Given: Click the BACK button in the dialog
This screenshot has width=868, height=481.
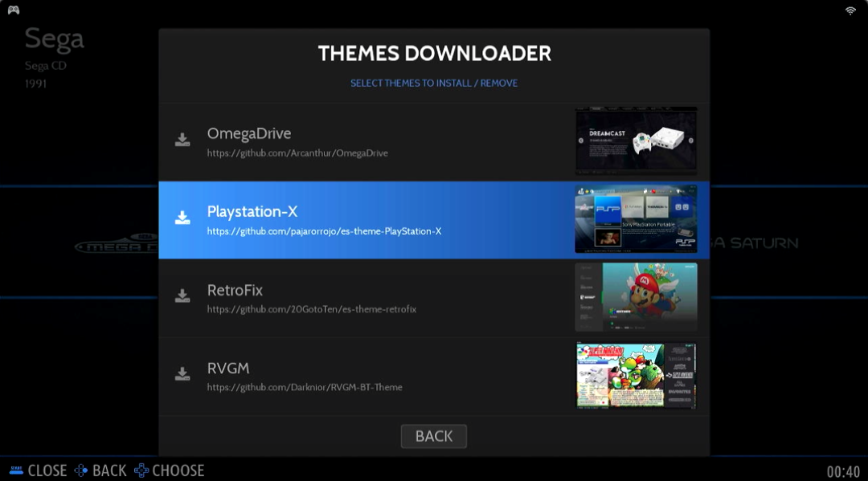Looking at the screenshot, I should [x=433, y=436].
